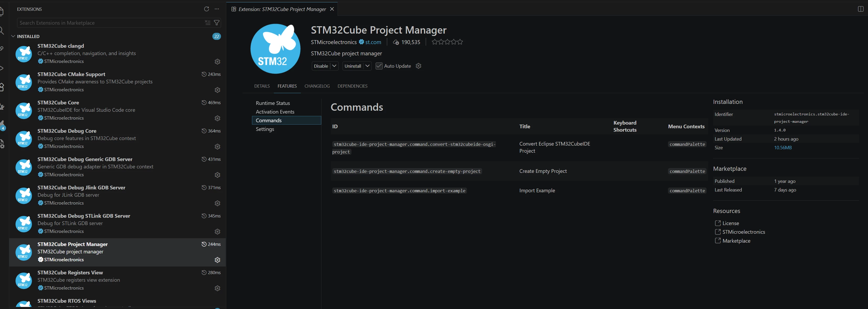The width and height of the screenshot is (868, 309).
Task: Open manage gear for Debug Generic GDB Server
Action: tap(217, 175)
